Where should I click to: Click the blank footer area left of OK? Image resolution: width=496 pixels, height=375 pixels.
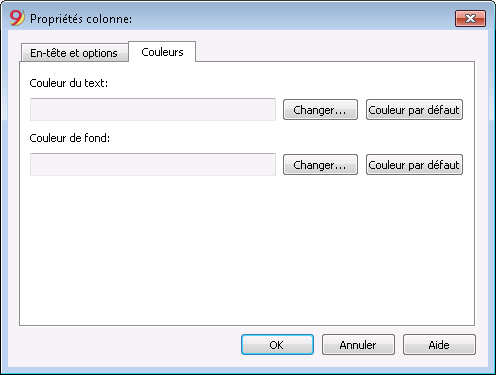point(125,345)
